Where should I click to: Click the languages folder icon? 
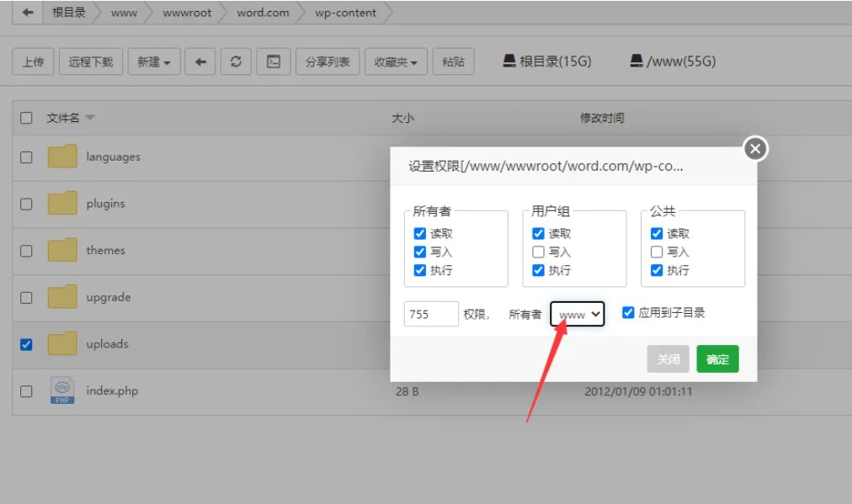[62, 157]
